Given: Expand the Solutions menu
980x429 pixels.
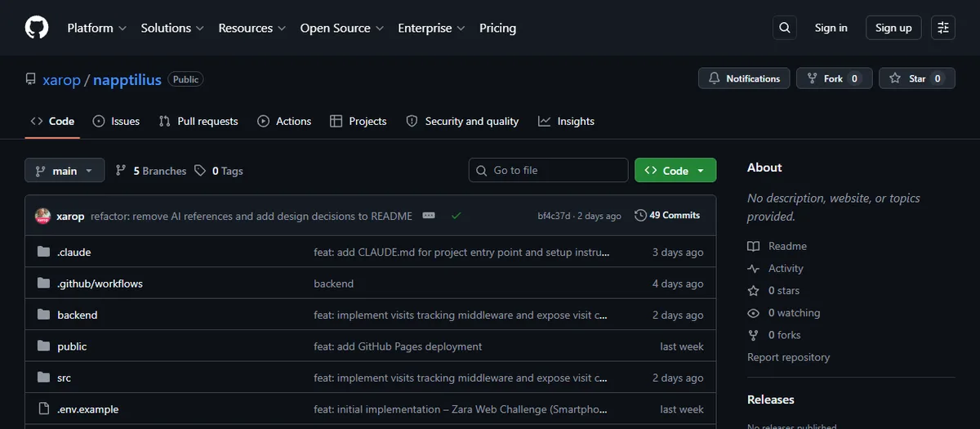Looking at the screenshot, I should 172,28.
